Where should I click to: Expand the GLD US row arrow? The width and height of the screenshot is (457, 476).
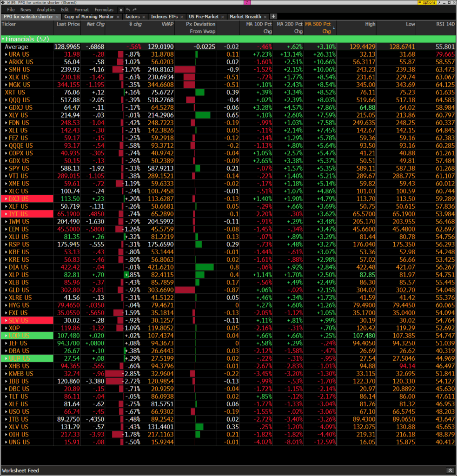point(6,290)
